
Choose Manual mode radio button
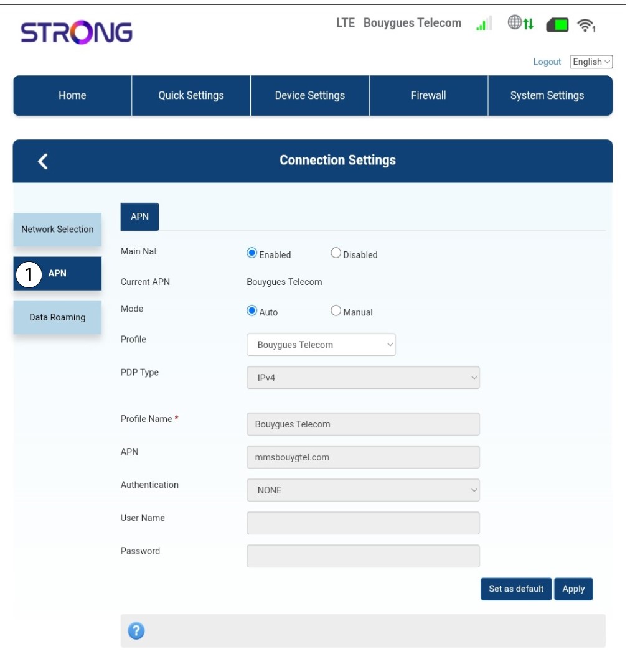[336, 310]
